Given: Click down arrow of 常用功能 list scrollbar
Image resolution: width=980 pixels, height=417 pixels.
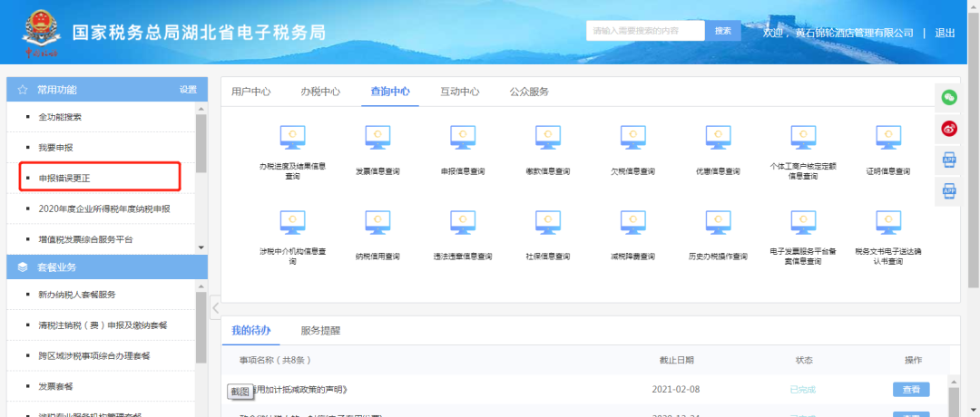Looking at the screenshot, I should [x=201, y=248].
